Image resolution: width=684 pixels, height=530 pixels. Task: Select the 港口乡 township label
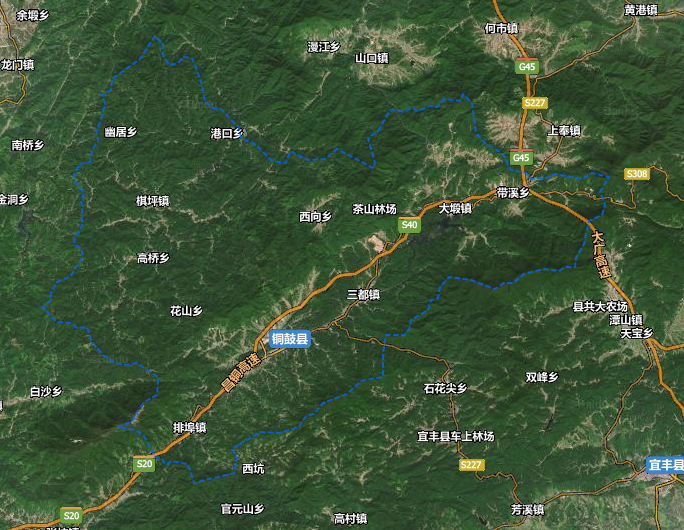tap(226, 133)
